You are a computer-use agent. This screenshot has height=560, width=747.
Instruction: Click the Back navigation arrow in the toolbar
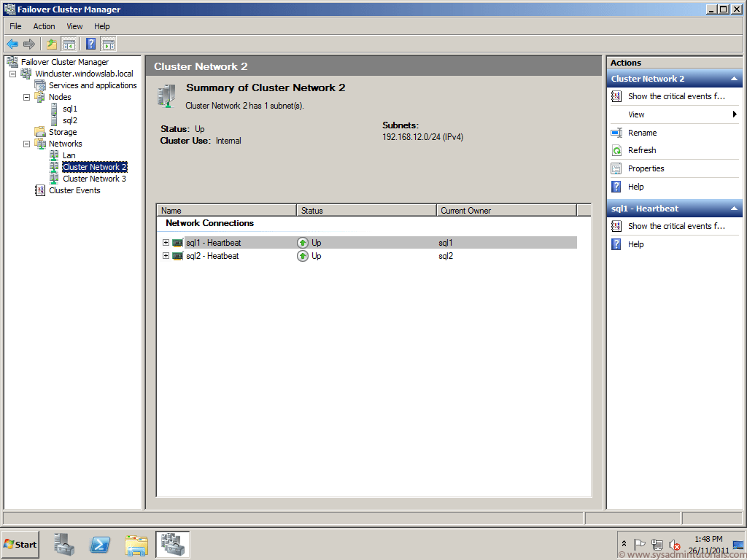click(12, 44)
